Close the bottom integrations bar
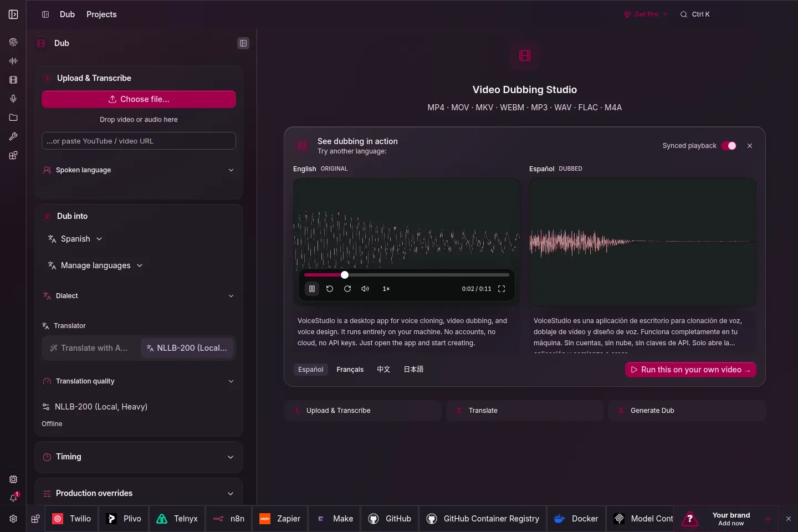The image size is (798, 532). click(789, 519)
